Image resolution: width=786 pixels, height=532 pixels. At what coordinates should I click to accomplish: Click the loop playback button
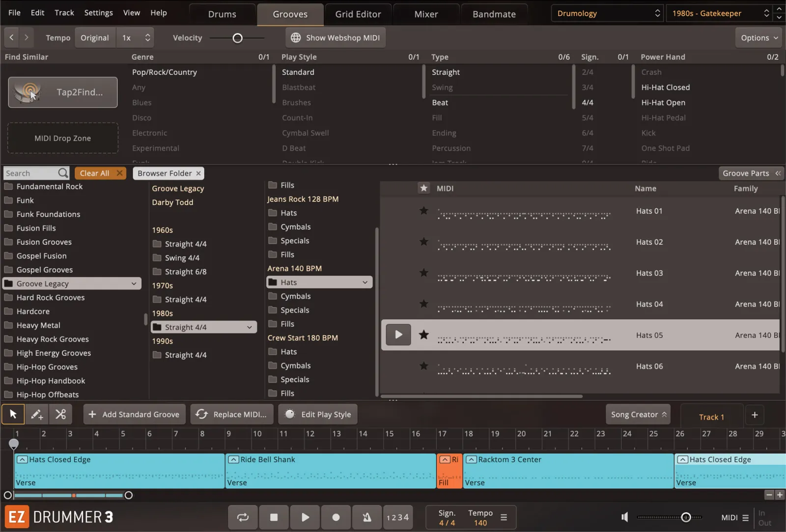click(243, 517)
